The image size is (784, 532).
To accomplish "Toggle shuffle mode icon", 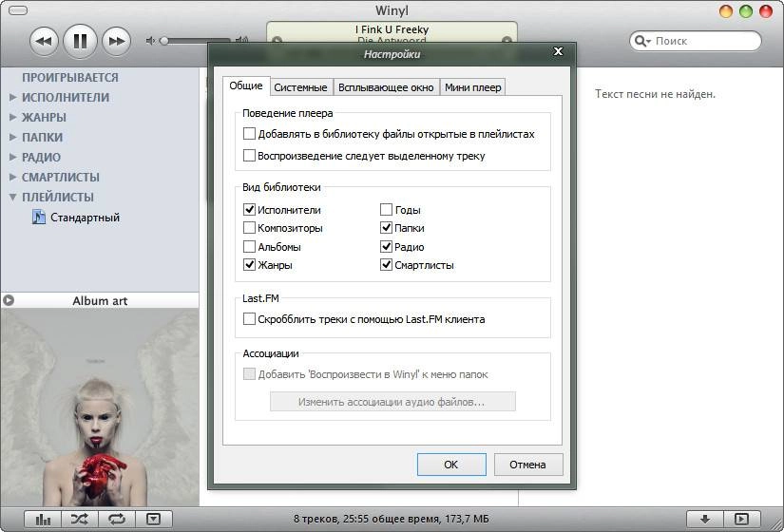I will coord(80,519).
